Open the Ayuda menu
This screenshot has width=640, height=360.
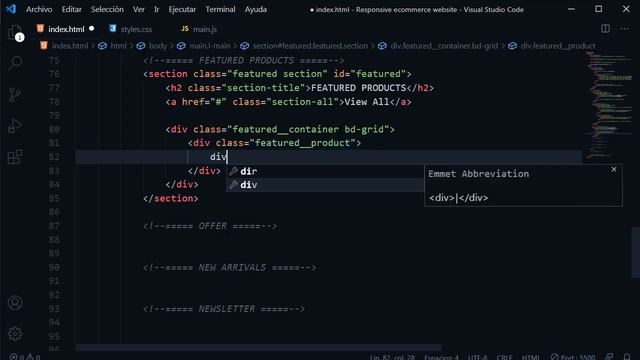256,9
